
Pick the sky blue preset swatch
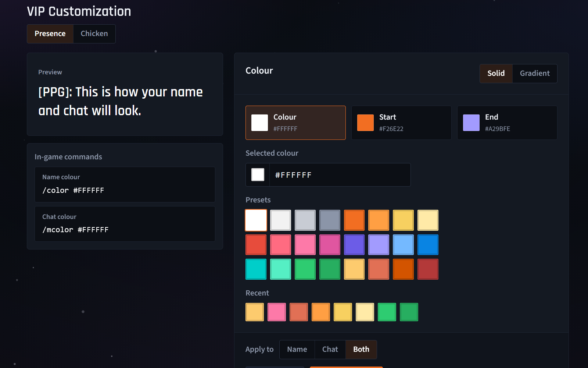pos(403,245)
